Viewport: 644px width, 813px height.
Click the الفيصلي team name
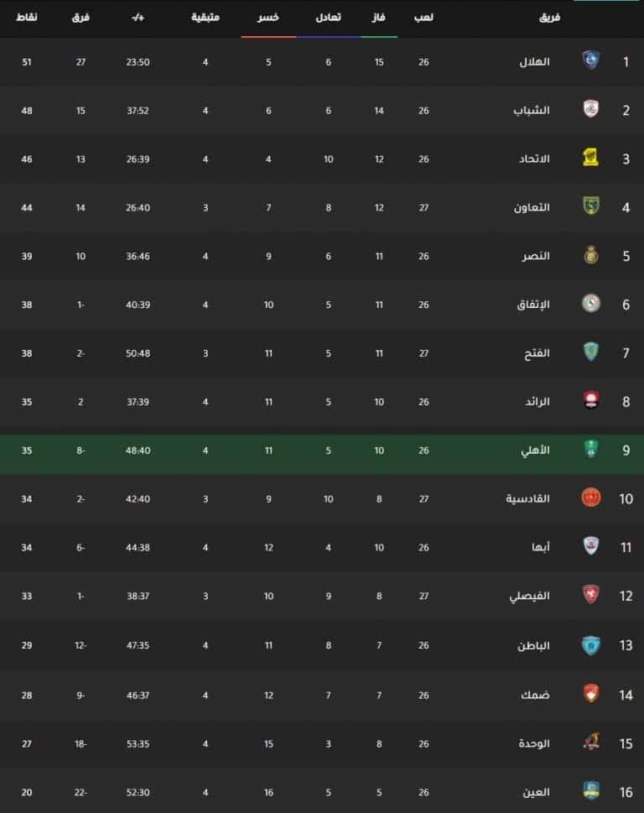(529, 596)
